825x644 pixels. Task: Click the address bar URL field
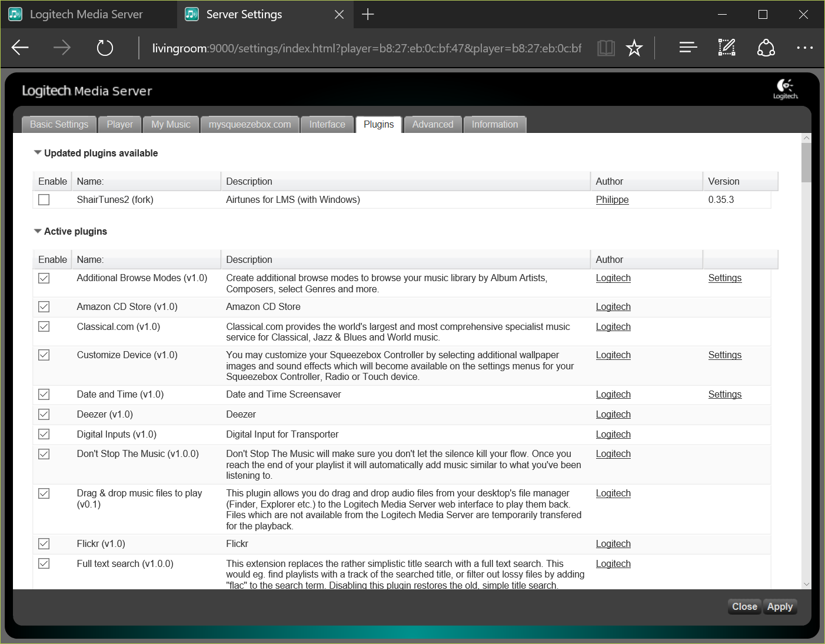(x=367, y=48)
